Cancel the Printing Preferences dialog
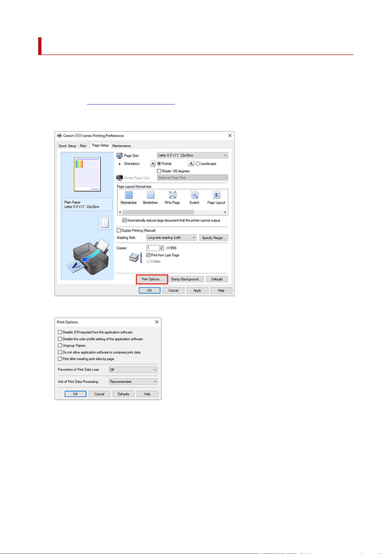This screenshot has height=554, width=392. (173, 291)
